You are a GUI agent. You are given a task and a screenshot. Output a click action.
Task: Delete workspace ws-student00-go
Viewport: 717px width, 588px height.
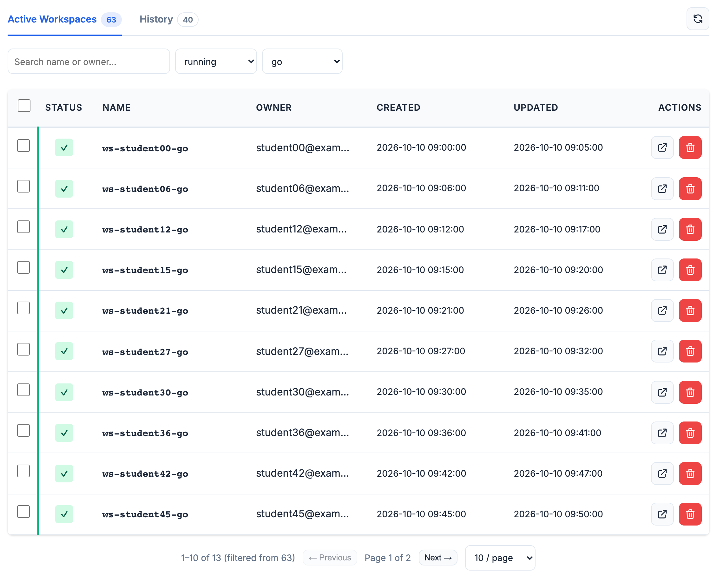(x=690, y=148)
